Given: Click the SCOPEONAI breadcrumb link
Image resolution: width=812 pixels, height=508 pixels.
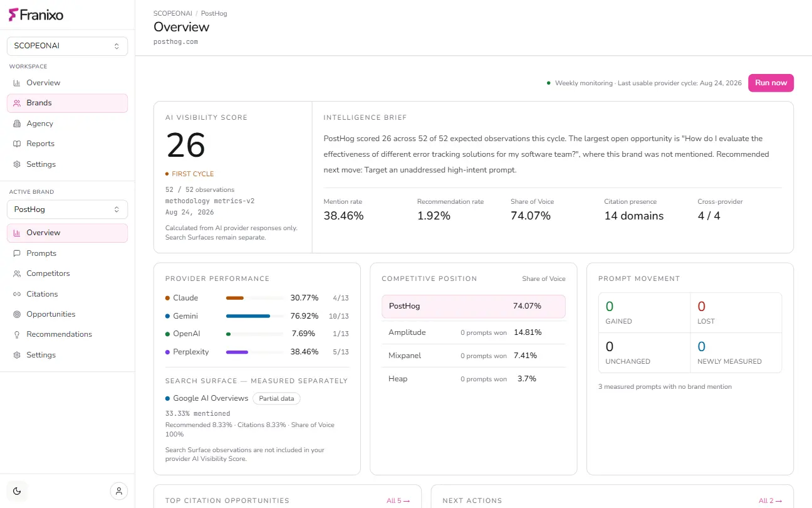Looking at the screenshot, I should coord(172,13).
